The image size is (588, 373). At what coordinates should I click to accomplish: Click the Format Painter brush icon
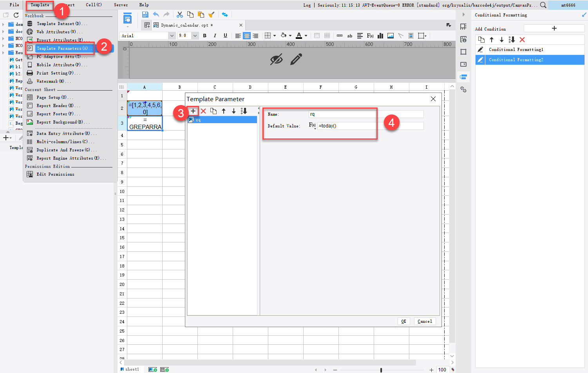(212, 15)
